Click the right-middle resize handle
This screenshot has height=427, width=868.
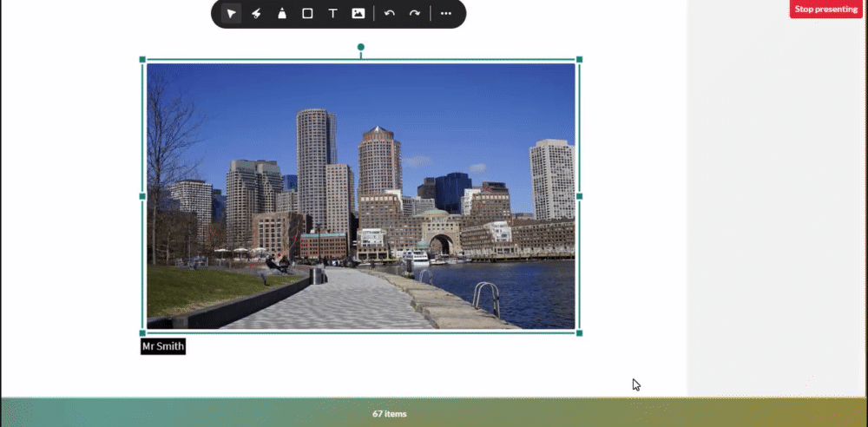pos(579,196)
